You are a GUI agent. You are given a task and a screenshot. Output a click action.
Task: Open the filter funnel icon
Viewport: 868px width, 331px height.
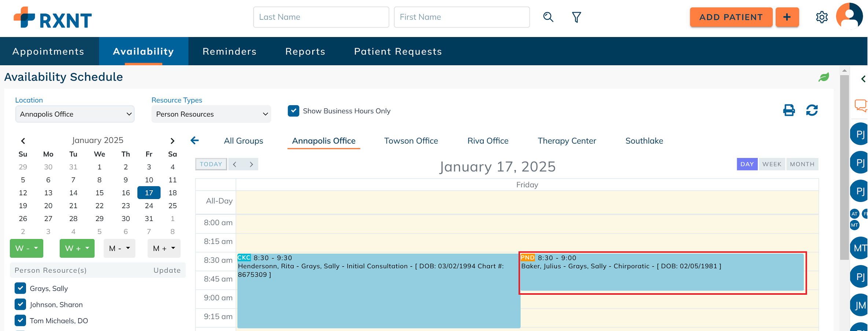click(x=576, y=17)
